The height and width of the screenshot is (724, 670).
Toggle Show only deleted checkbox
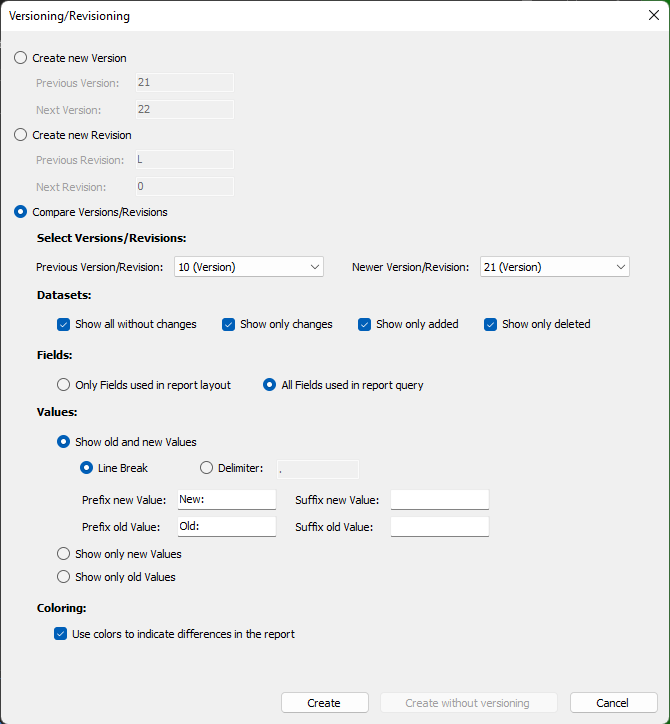pyautogui.click(x=491, y=324)
